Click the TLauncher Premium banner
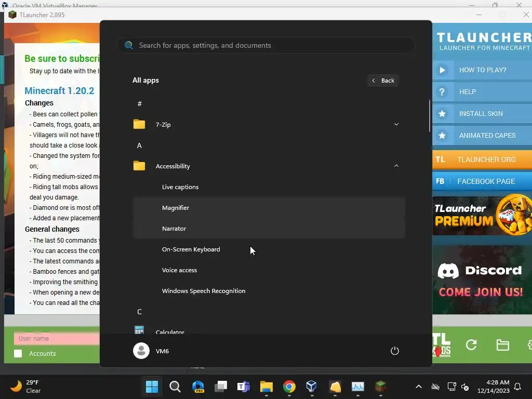The width and height of the screenshot is (532, 399). tap(482, 215)
